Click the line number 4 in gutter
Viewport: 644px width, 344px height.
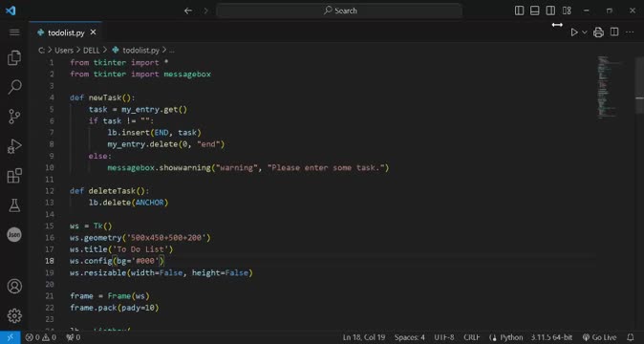(x=52, y=97)
